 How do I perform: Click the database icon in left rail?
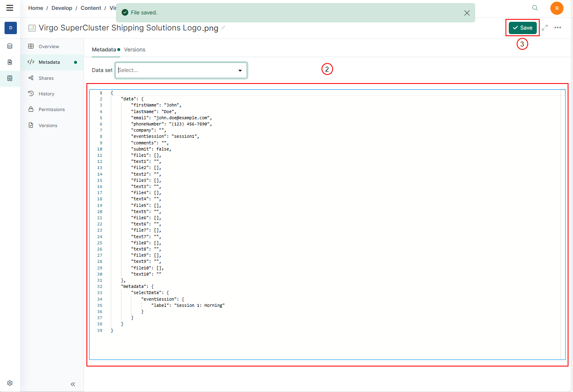[10, 46]
